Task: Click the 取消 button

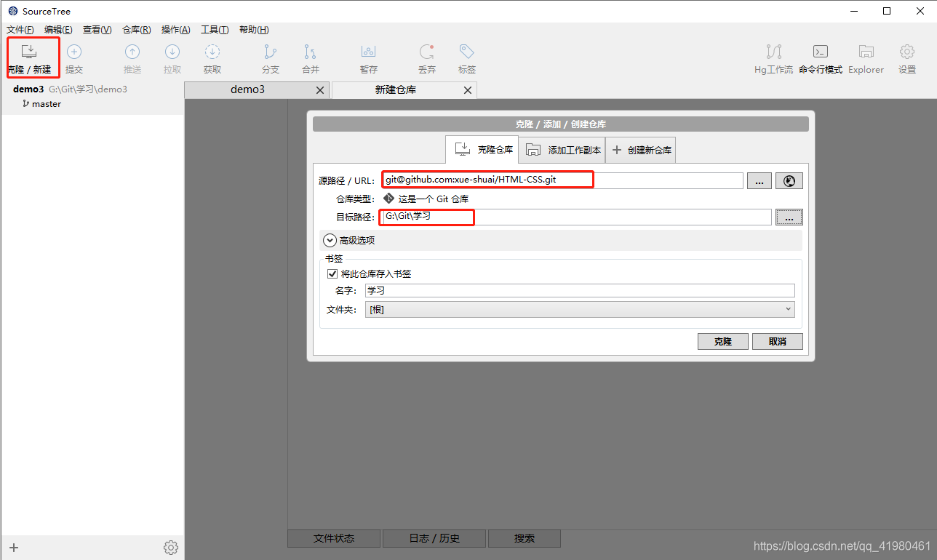Action: tap(778, 342)
